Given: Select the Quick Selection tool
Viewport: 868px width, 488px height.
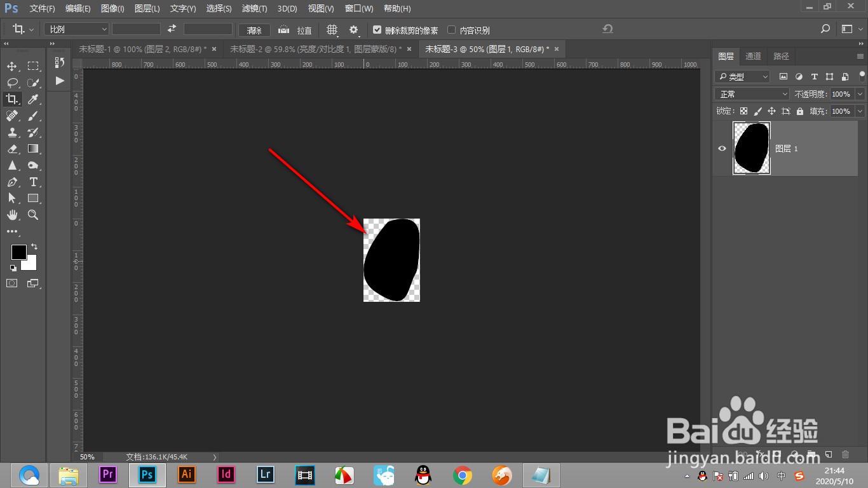Looking at the screenshot, I should pos(33,83).
